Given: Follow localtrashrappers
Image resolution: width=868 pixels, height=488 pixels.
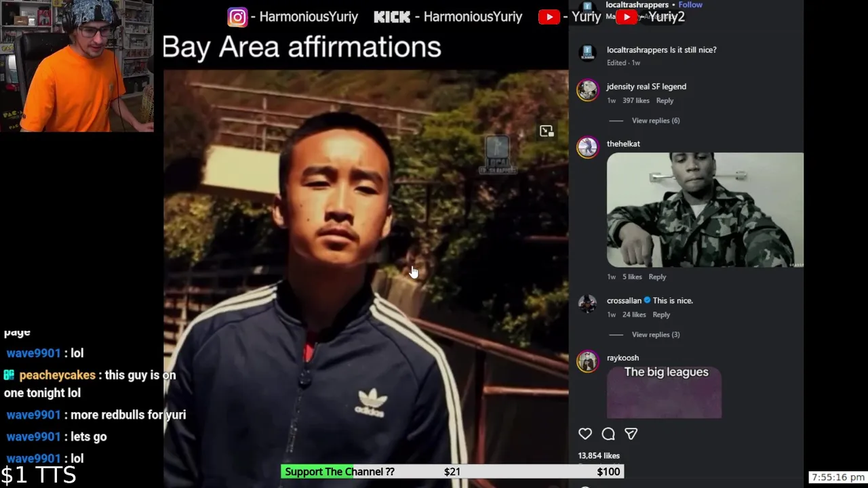Looking at the screenshot, I should pos(690,5).
